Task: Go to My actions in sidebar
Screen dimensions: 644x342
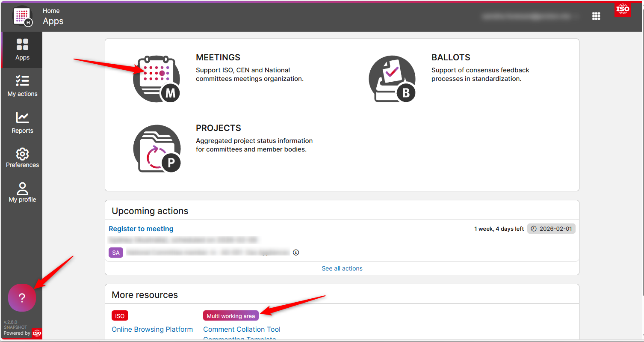Action: [22, 86]
